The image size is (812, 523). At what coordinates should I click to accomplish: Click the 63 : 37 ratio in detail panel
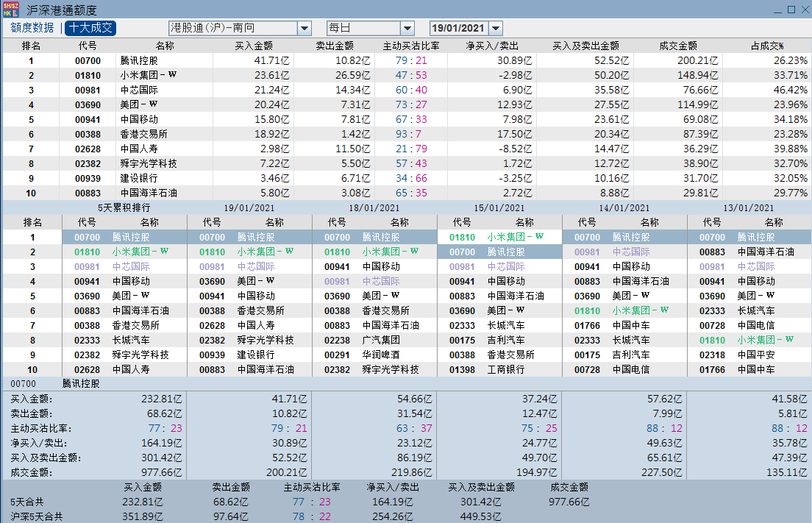[414, 429]
